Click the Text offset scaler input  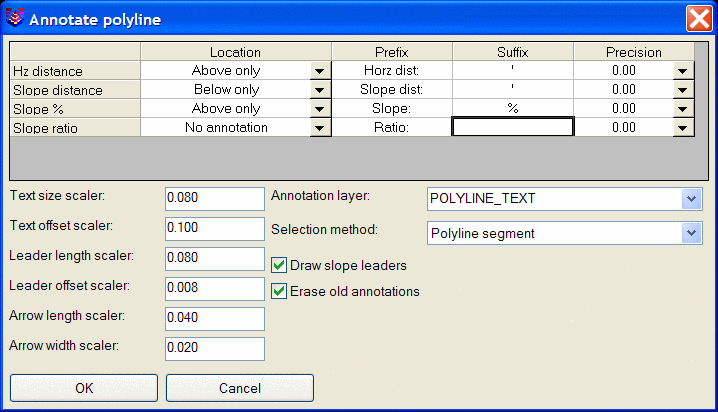point(215,228)
